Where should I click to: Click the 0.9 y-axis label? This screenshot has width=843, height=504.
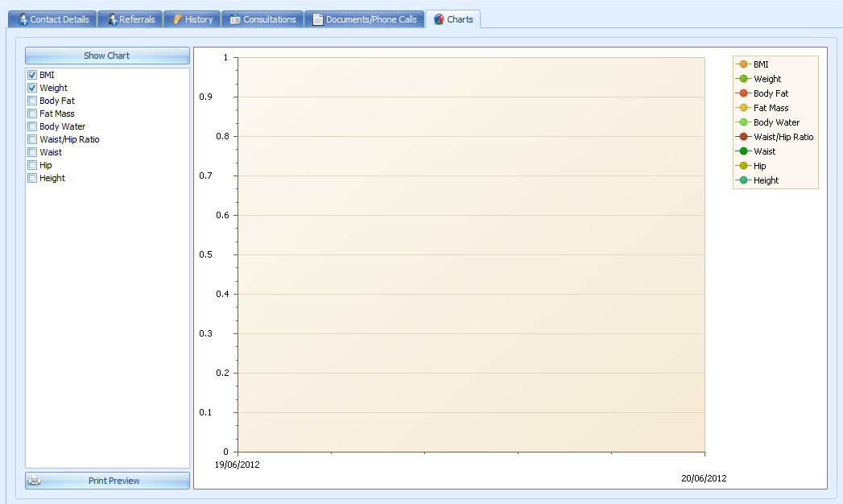pyautogui.click(x=206, y=97)
